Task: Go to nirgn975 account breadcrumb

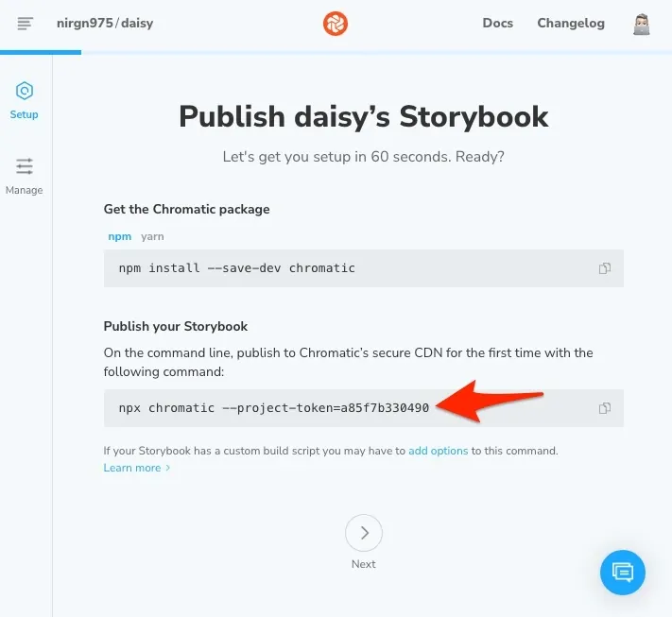Action: 85,23
